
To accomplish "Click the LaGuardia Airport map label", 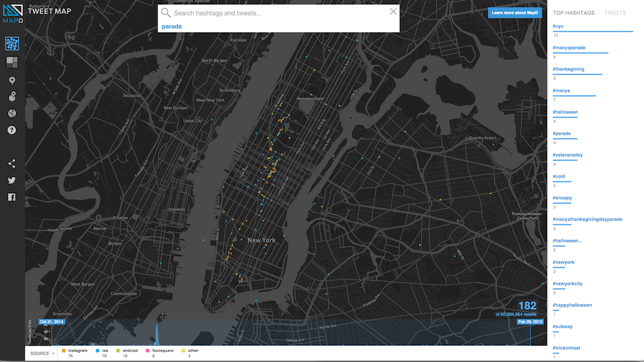I will pyautogui.click(x=481, y=138).
